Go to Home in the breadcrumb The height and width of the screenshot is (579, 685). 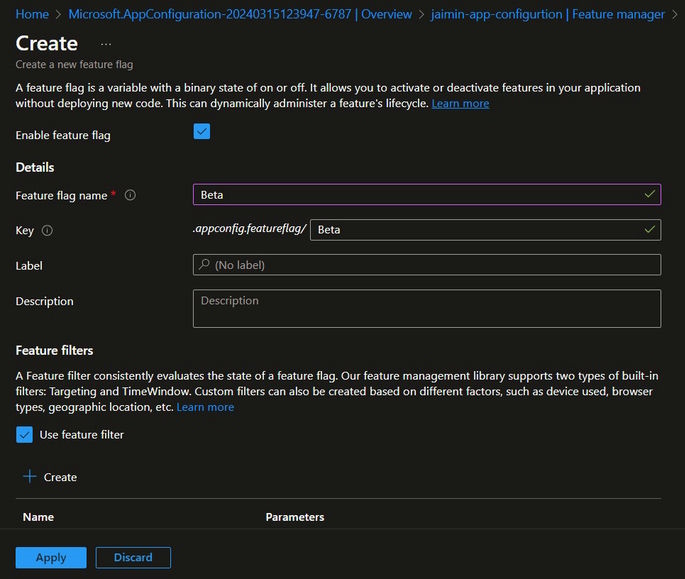click(x=32, y=14)
